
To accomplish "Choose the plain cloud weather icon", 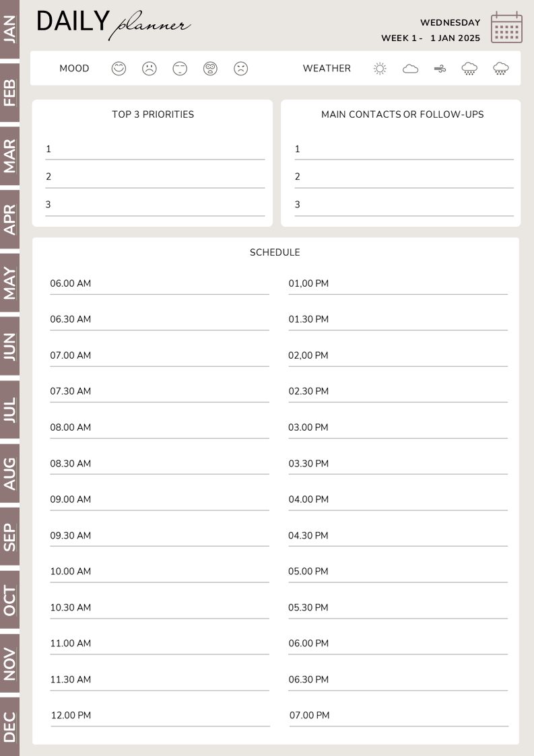I will pyautogui.click(x=410, y=69).
